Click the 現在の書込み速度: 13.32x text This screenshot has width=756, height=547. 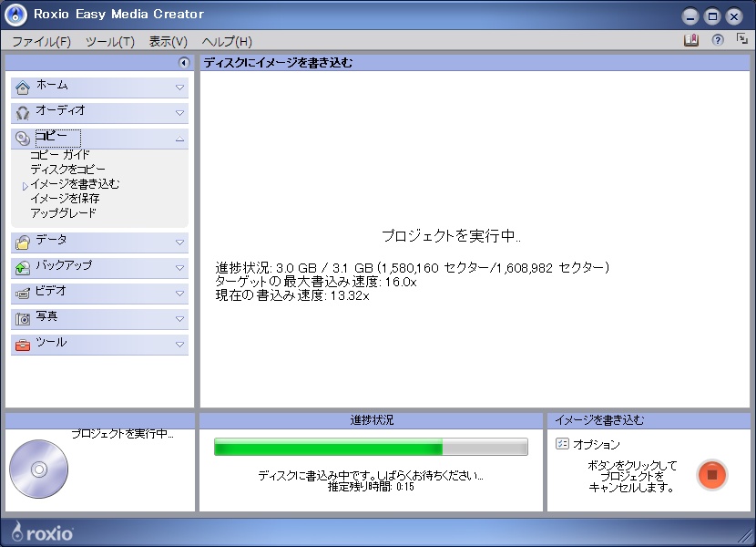click(x=292, y=296)
